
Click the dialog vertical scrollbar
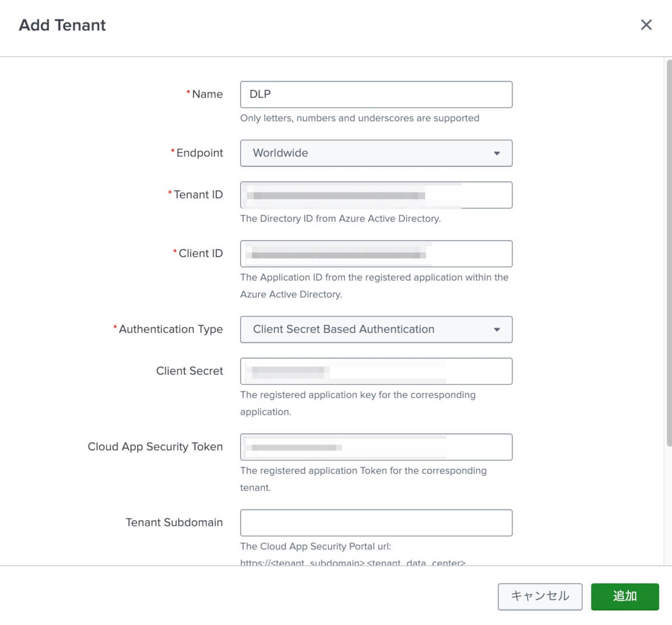[669, 252]
